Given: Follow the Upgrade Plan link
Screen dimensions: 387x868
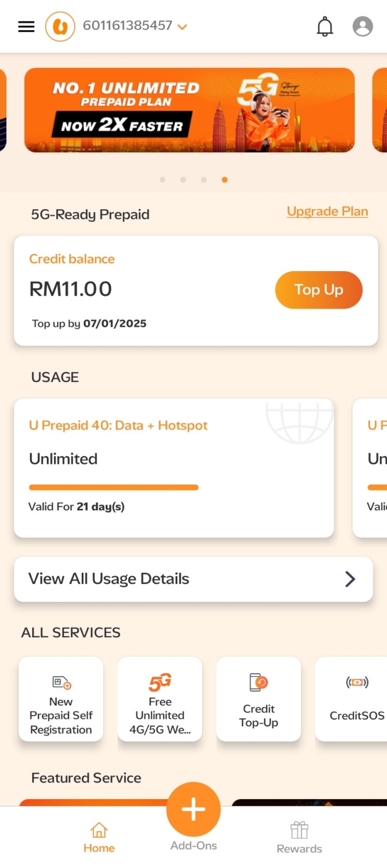Looking at the screenshot, I should (327, 211).
